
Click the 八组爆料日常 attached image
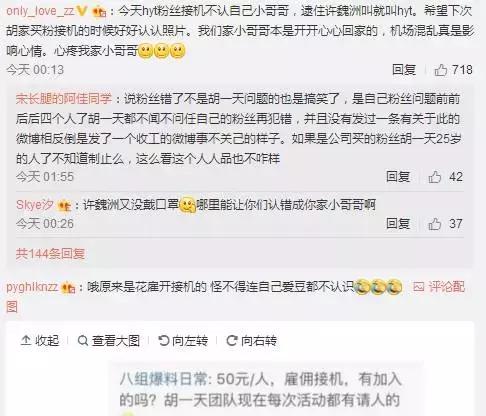265,389
